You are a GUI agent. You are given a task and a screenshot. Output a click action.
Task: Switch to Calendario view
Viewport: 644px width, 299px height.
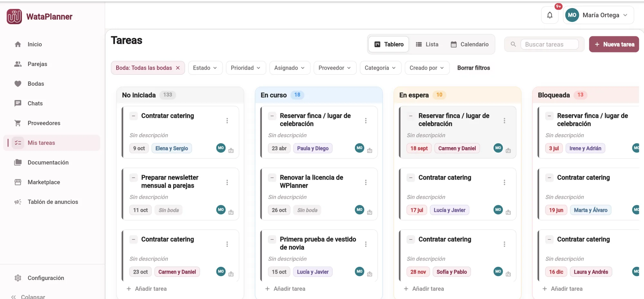tap(469, 44)
